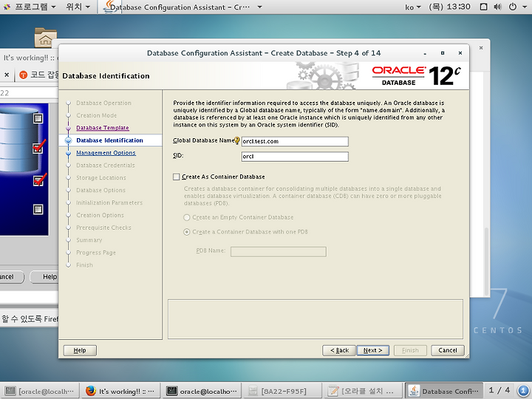Switch to Database Confi taskbar item
Screen dimensions: 532x399
coord(445,391)
